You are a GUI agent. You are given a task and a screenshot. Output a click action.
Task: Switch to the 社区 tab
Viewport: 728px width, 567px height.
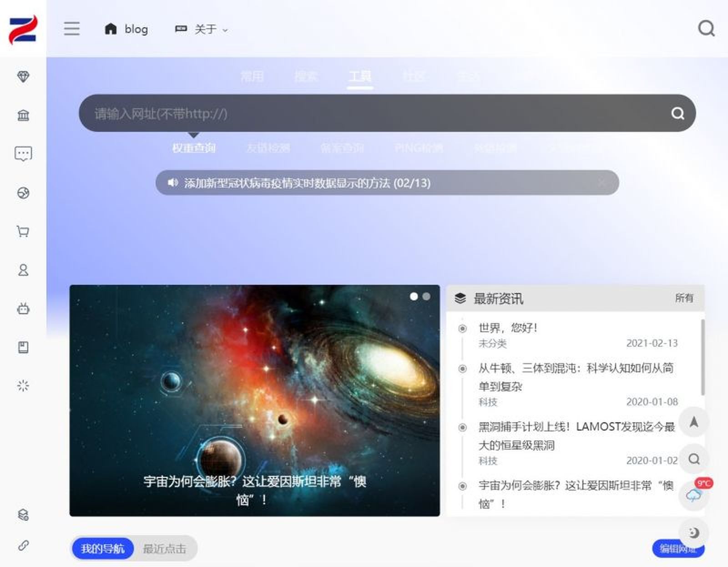pyautogui.click(x=413, y=76)
